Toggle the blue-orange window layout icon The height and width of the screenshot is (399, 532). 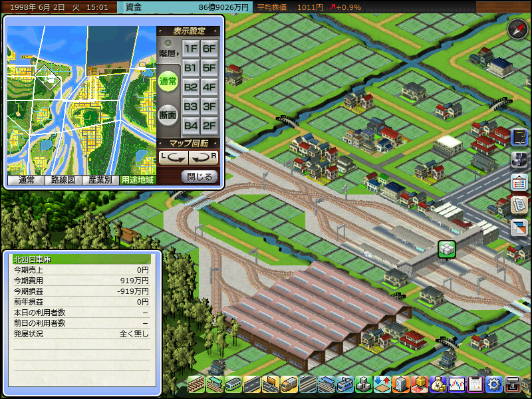coord(519,227)
